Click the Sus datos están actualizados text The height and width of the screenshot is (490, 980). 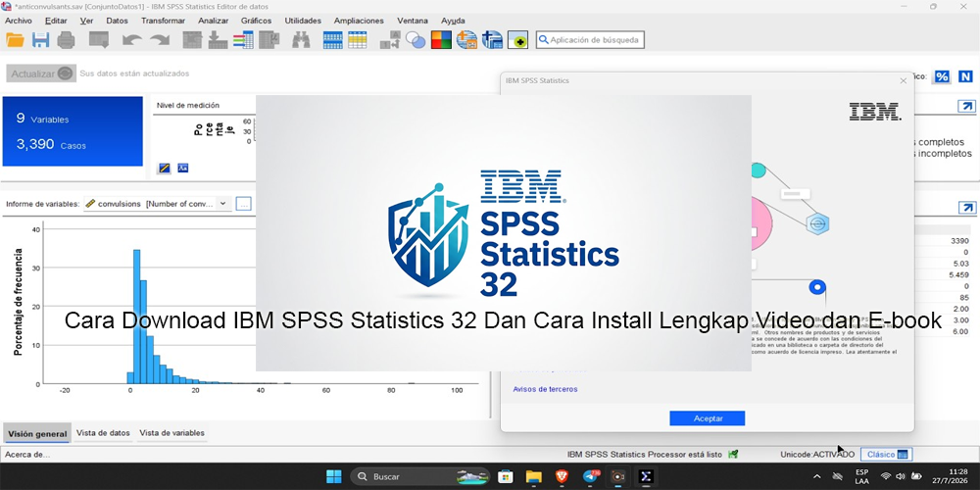click(x=134, y=73)
